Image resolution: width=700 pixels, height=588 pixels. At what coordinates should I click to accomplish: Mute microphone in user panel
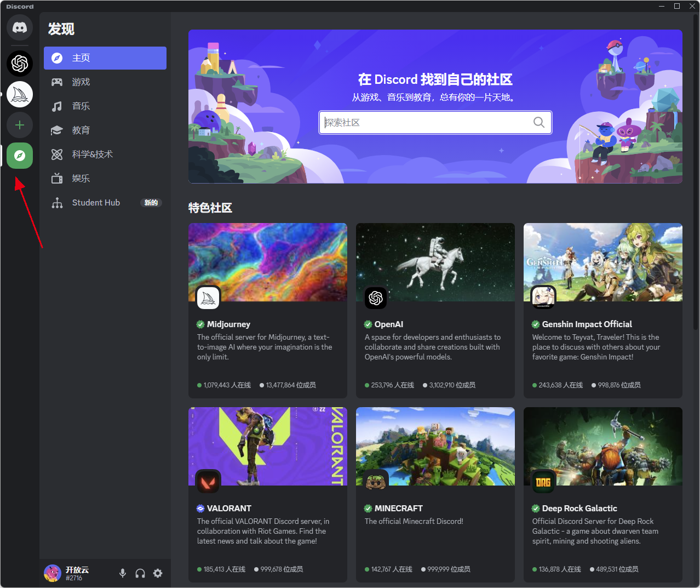point(123,573)
